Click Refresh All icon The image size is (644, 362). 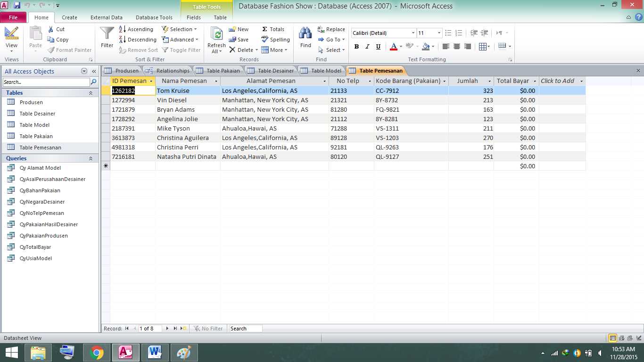217,34
